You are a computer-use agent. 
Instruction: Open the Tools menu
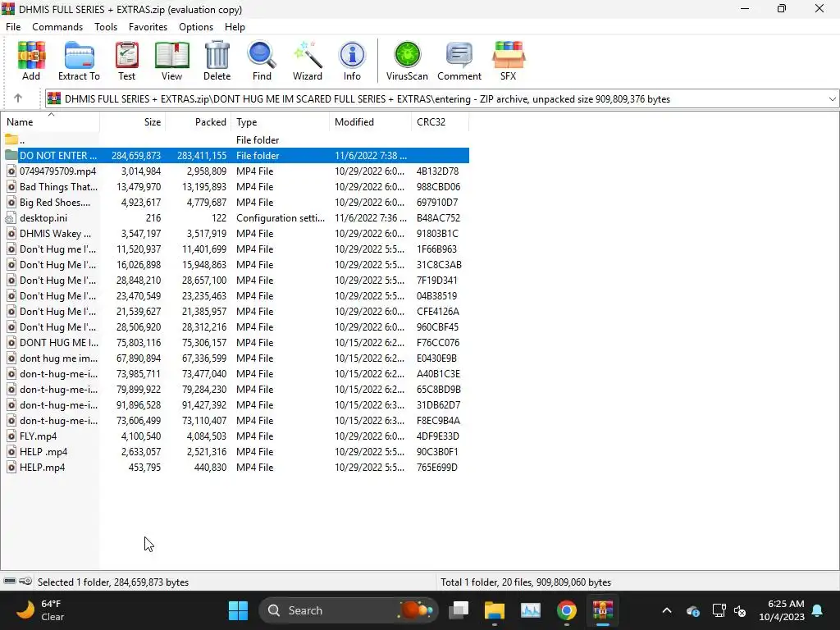[x=106, y=27]
